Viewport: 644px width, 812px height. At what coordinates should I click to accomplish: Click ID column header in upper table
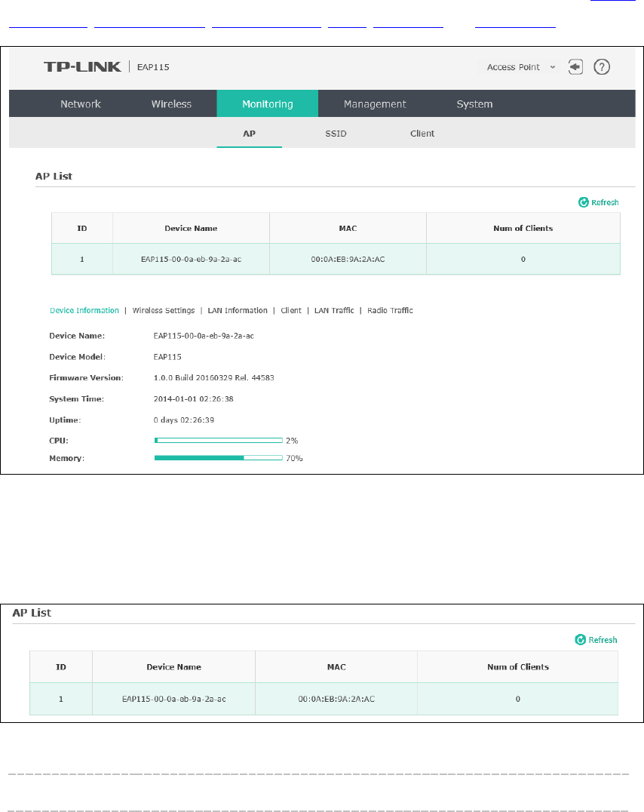tap(81, 229)
